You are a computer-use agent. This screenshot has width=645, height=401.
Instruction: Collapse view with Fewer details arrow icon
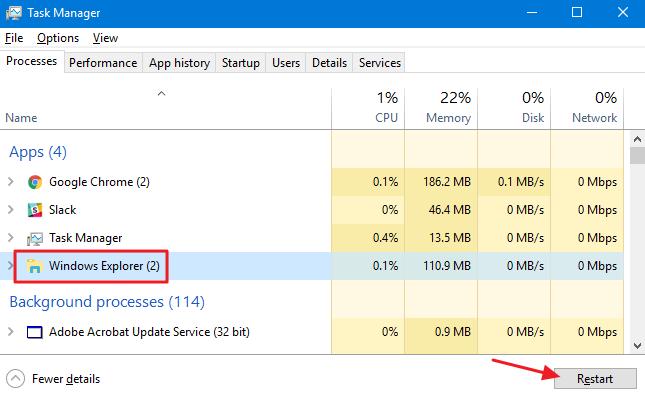(15, 379)
